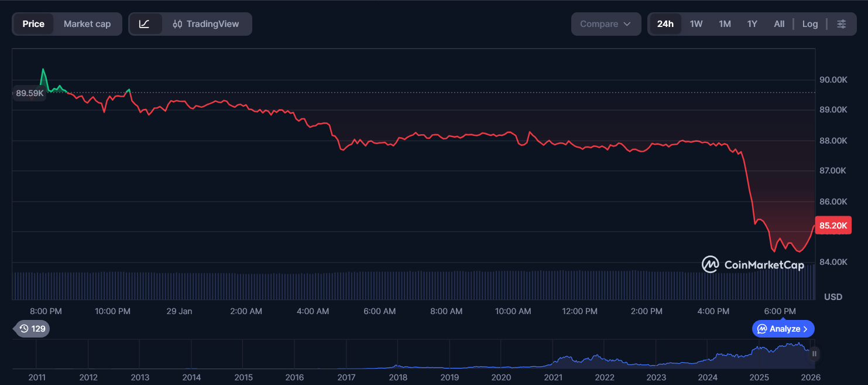This screenshot has width=868, height=385.
Task: Choose the 24h time range
Action: pos(665,24)
